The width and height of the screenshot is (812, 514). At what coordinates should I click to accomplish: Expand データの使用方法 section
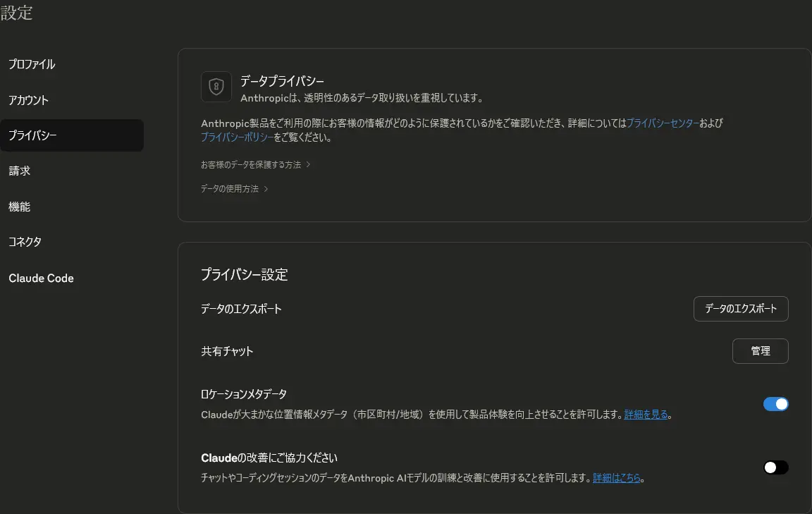(x=230, y=188)
